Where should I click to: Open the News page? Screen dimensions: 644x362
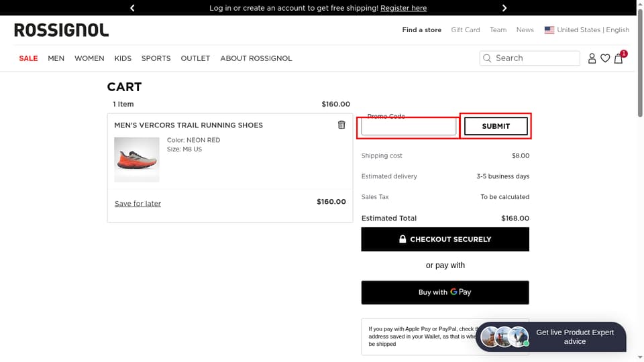[525, 29]
